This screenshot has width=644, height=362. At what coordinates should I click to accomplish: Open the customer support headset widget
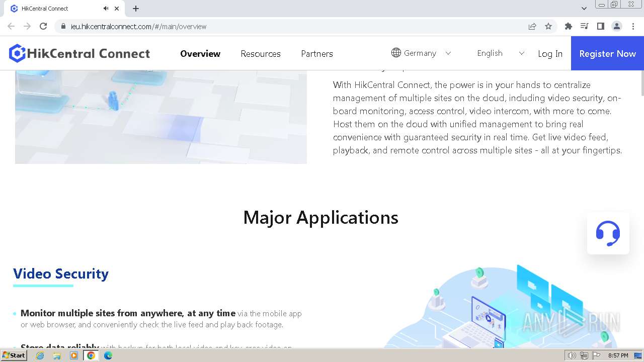[608, 233]
